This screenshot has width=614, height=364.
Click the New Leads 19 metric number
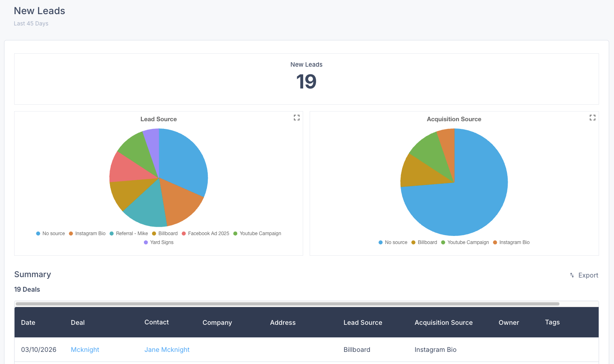click(306, 82)
